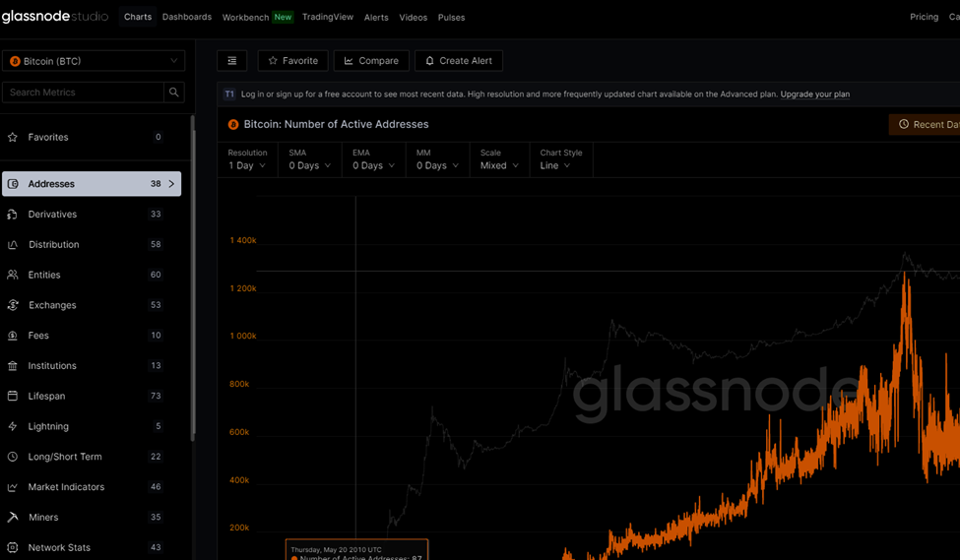Click the Create Alert button
Screen dimensions: 960x560
(x=459, y=61)
